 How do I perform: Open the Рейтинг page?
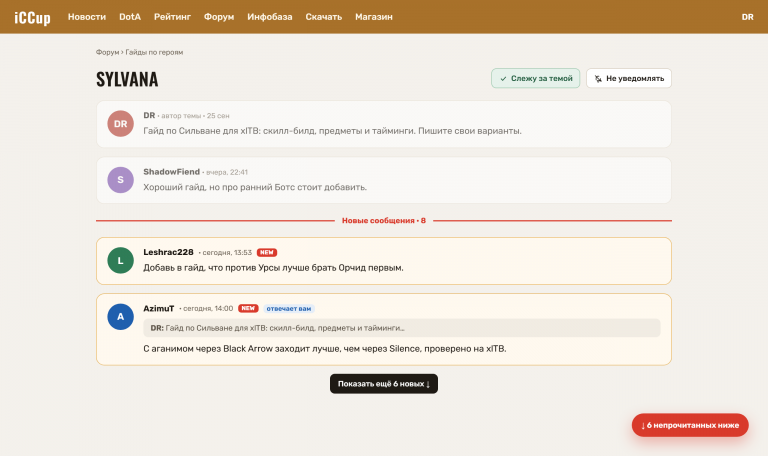[x=172, y=17]
